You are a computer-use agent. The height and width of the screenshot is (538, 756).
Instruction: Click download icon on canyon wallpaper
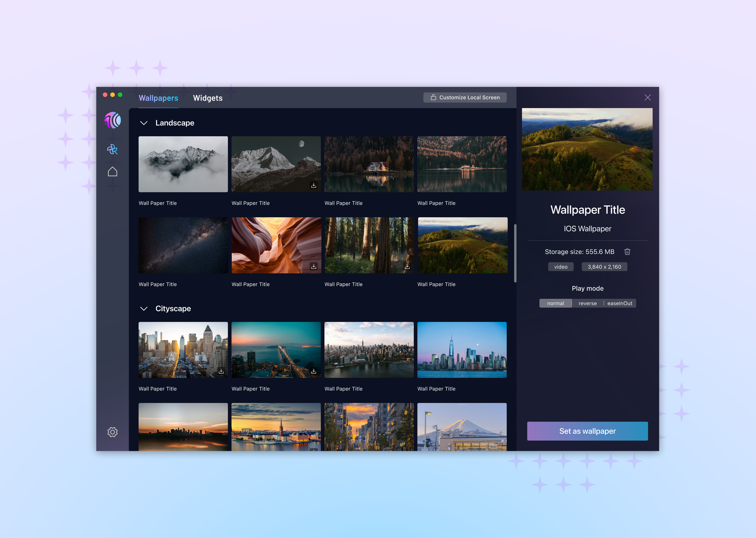313,266
